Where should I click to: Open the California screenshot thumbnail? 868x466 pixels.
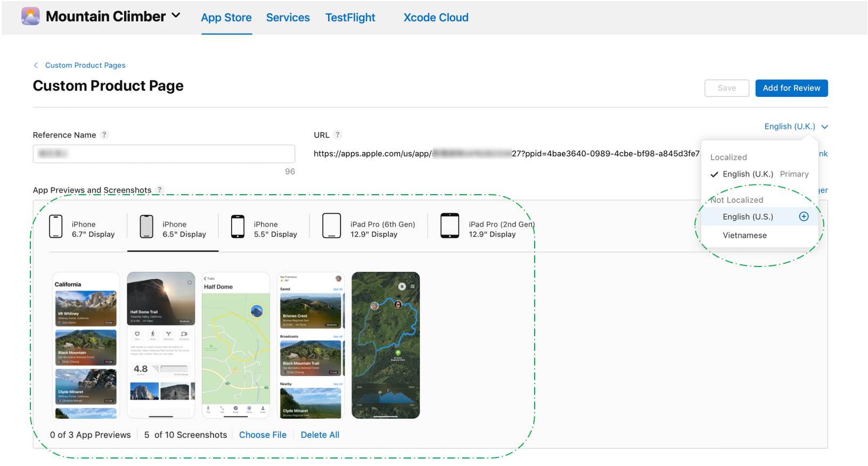pyautogui.click(x=86, y=345)
